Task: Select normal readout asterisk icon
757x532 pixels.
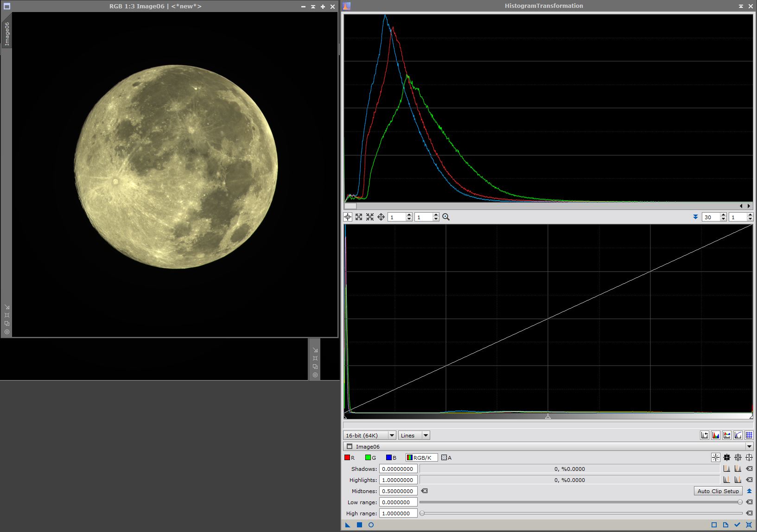Action: pos(716,457)
